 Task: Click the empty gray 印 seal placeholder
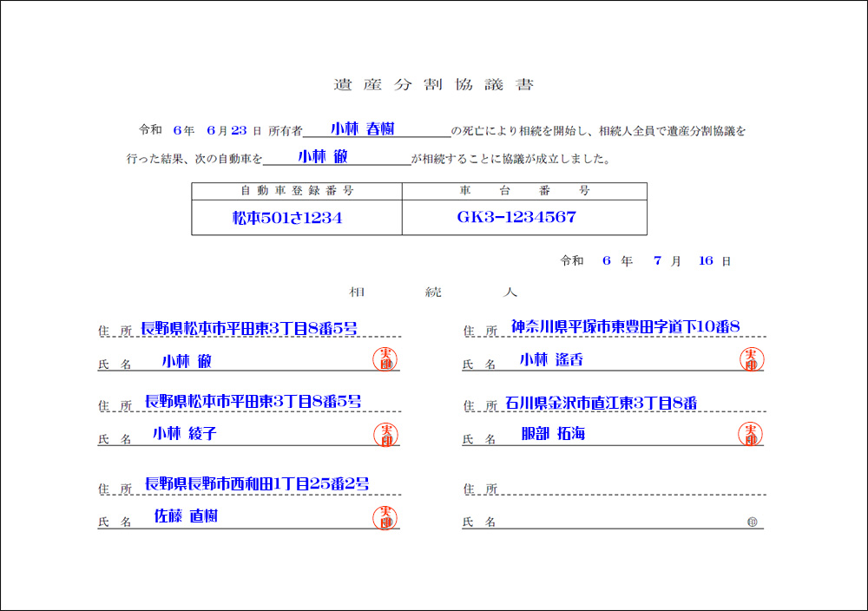click(x=752, y=522)
